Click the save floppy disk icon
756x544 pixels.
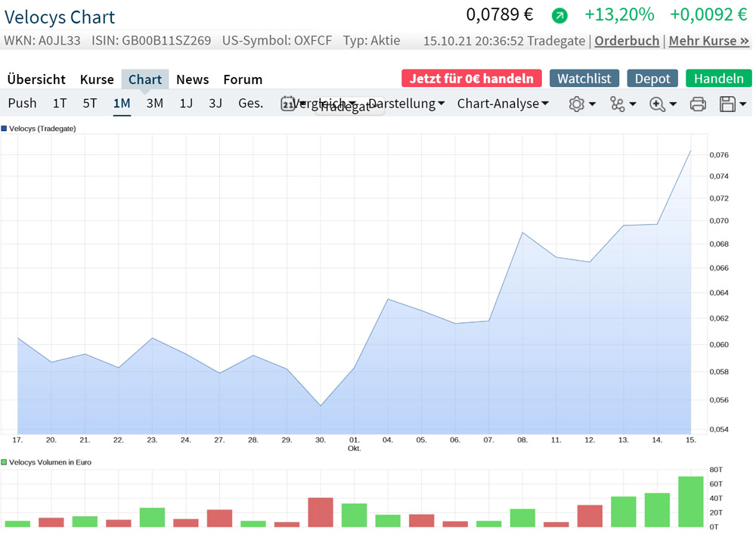(x=727, y=104)
